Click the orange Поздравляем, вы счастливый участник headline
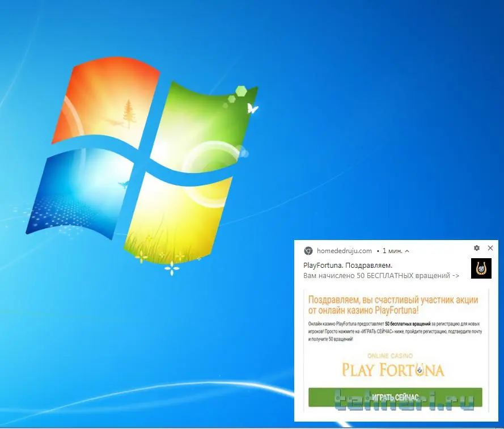Image resolution: width=504 pixels, height=429 pixels. pos(393,305)
